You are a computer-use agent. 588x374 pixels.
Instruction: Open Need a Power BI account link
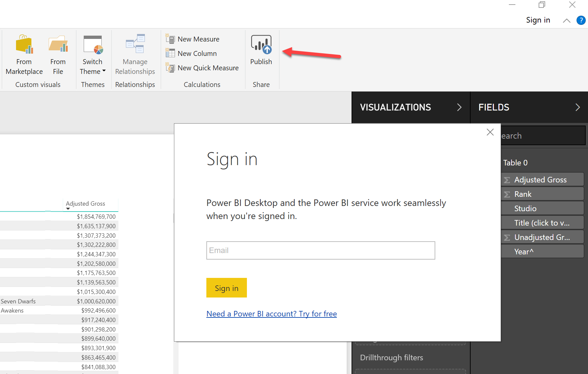271,314
